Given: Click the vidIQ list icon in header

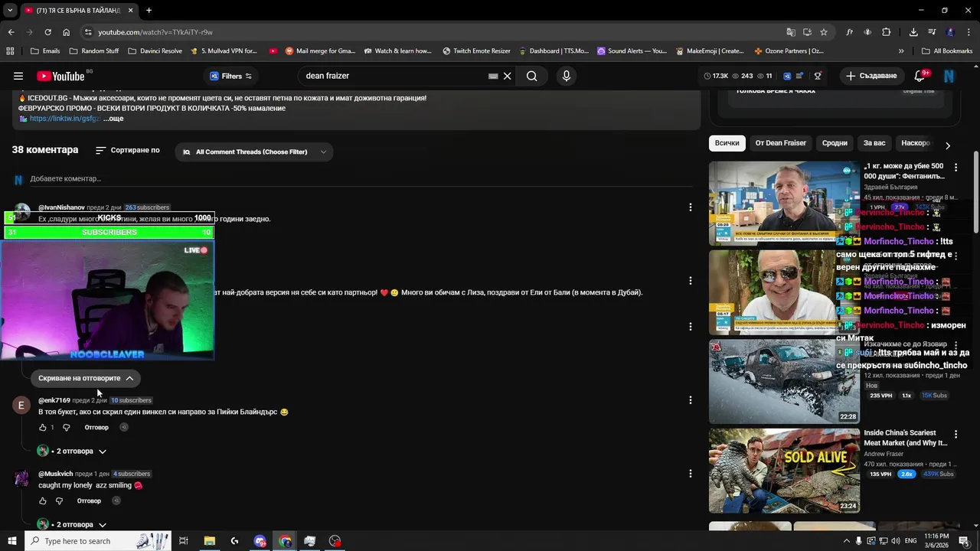Looking at the screenshot, I should (x=799, y=76).
